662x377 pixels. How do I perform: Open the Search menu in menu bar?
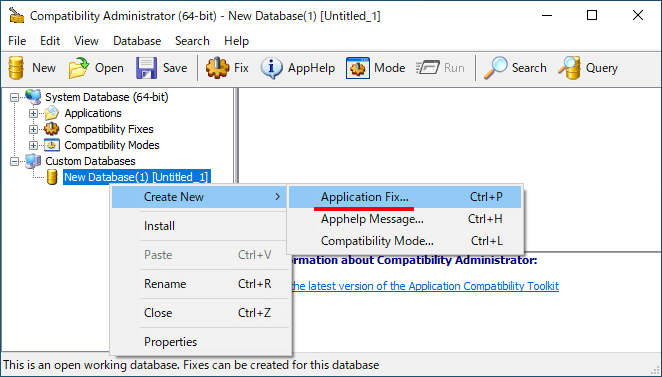(192, 41)
